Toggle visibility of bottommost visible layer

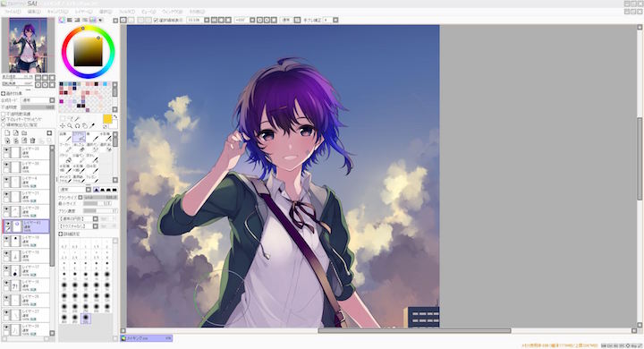6,328
